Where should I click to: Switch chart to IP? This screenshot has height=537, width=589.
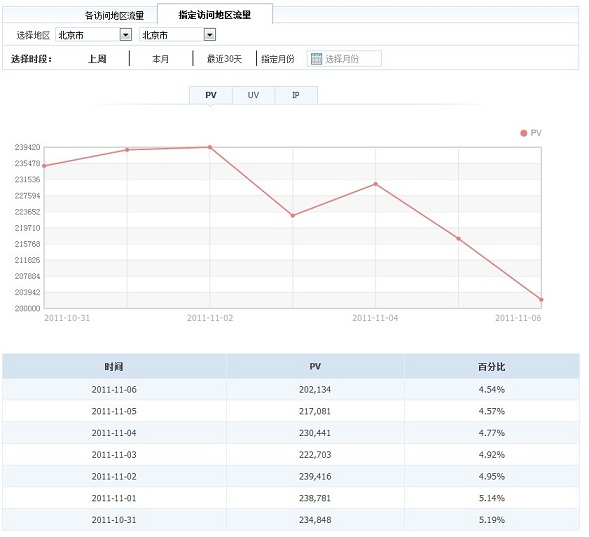pyautogui.click(x=296, y=95)
